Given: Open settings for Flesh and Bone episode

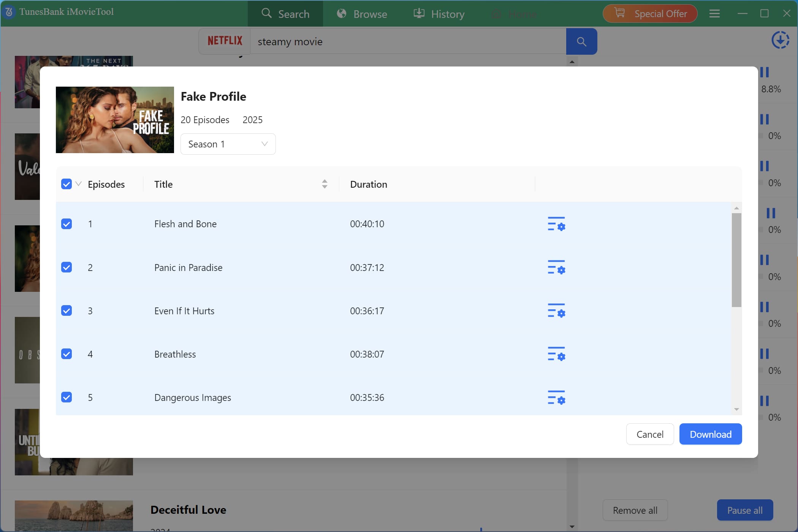Looking at the screenshot, I should (556, 224).
